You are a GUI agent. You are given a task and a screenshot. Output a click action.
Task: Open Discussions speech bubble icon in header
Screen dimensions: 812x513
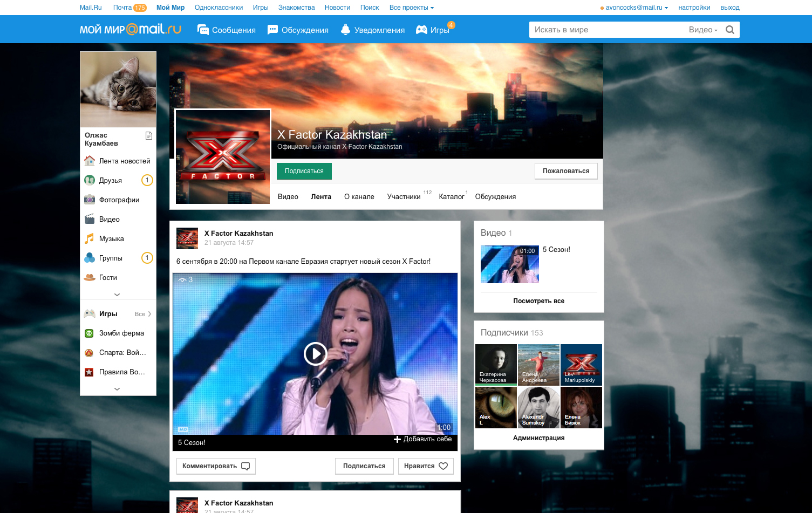[272, 30]
